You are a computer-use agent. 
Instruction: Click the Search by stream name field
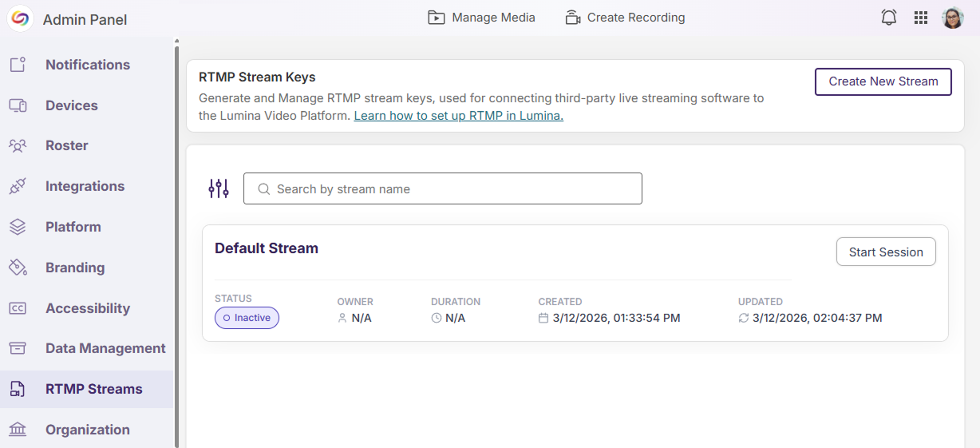click(x=443, y=188)
